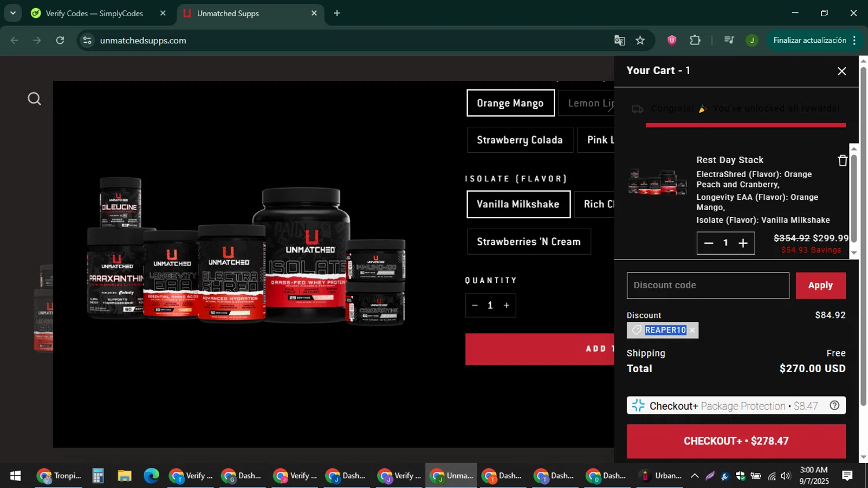
Task: Open Urban taskbar application
Action: [660, 476]
